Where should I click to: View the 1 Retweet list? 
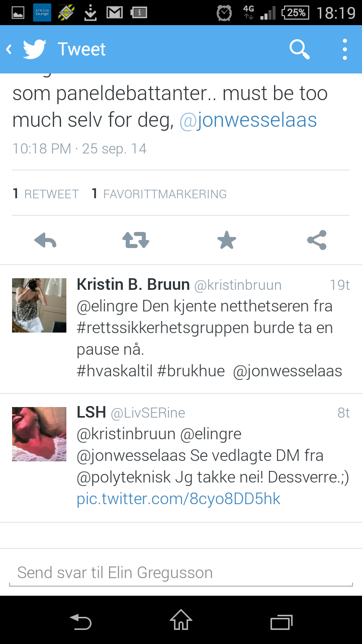coord(46,194)
